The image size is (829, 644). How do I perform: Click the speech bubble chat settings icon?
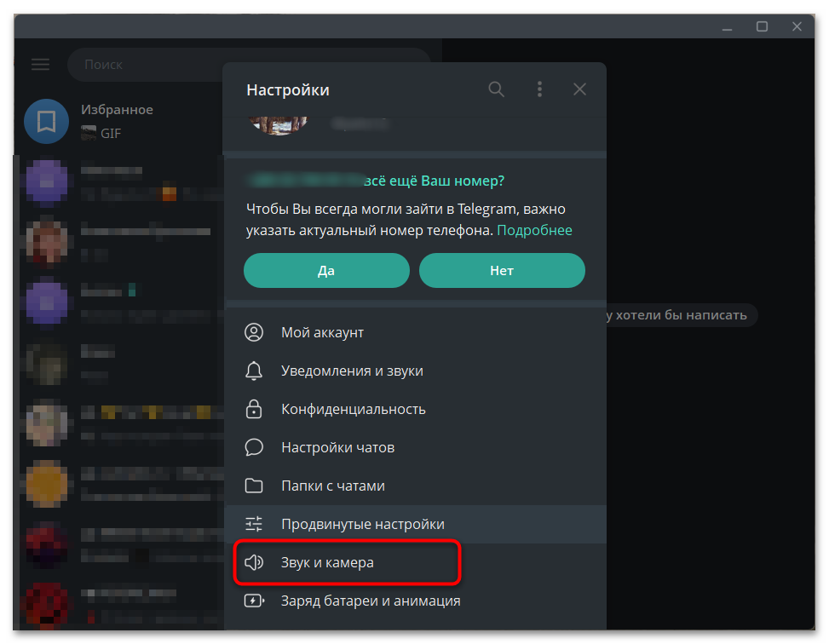(x=254, y=447)
